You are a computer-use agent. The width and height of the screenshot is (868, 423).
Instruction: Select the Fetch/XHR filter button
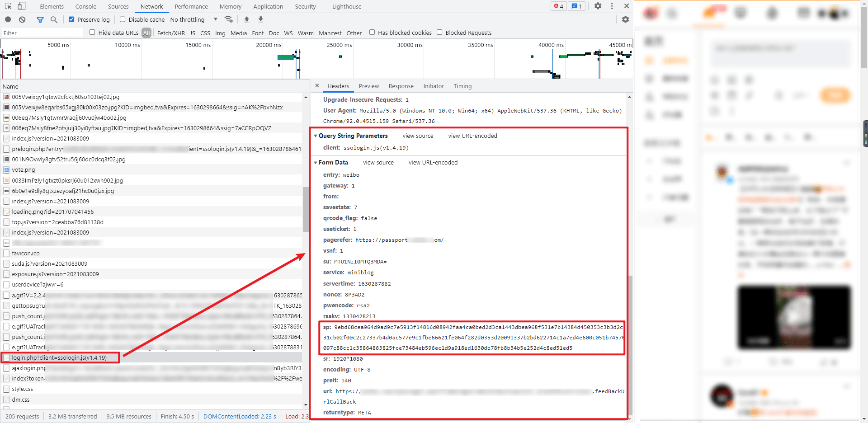(x=171, y=33)
